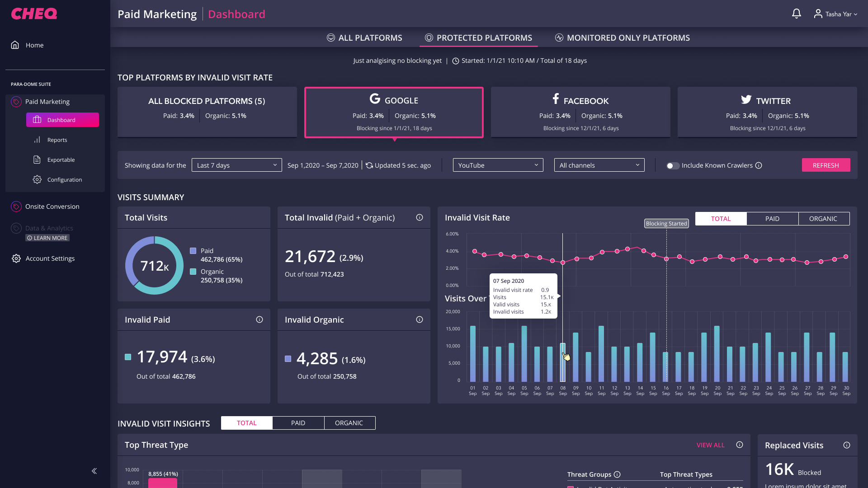Select the FACEBOOK platform card
This screenshot has width=868, height=488.
click(580, 112)
